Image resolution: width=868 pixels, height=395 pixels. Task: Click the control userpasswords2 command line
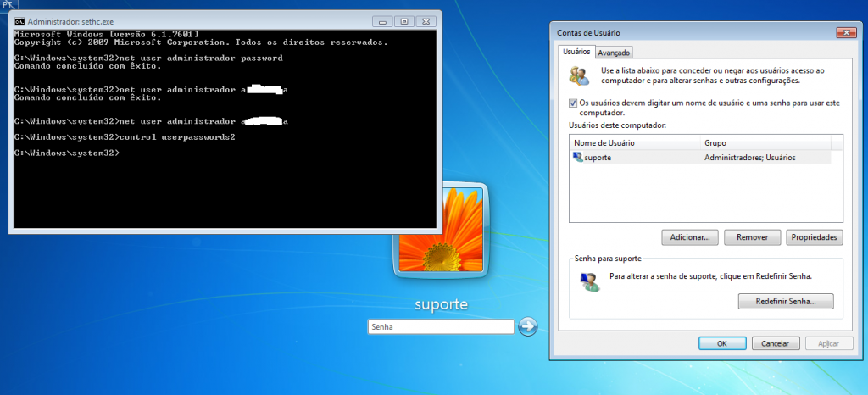click(125, 136)
